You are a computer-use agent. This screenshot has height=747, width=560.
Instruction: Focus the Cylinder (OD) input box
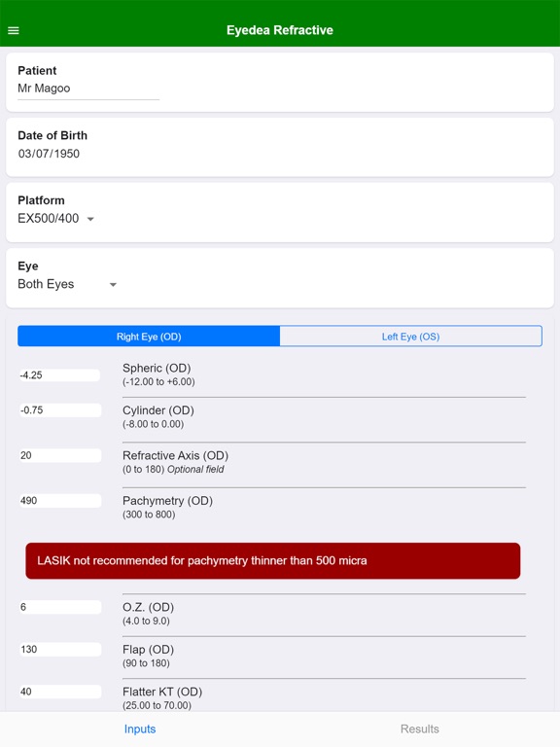coord(60,410)
